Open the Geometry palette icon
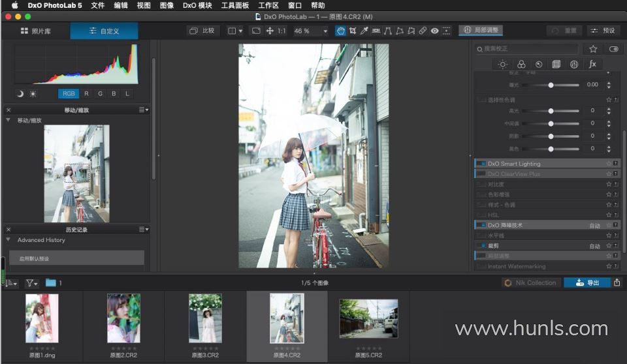 [x=556, y=65]
